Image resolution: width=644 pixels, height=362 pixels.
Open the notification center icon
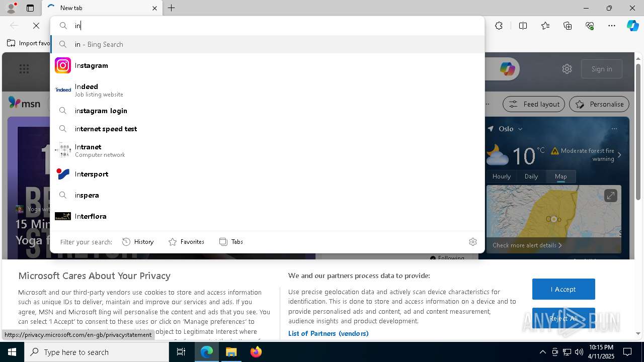pyautogui.click(x=627, y=352)
